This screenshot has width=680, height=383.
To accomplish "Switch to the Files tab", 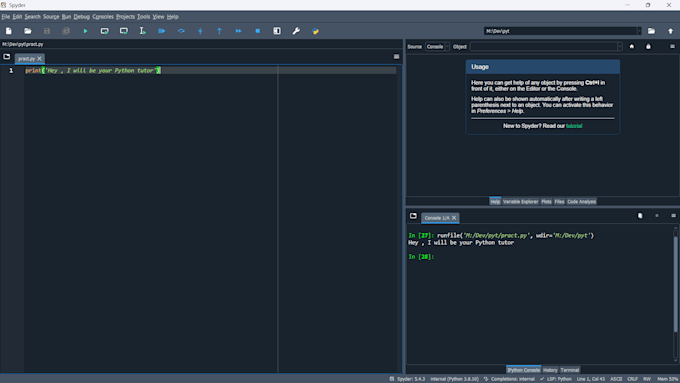I will (x=559, y=201).
